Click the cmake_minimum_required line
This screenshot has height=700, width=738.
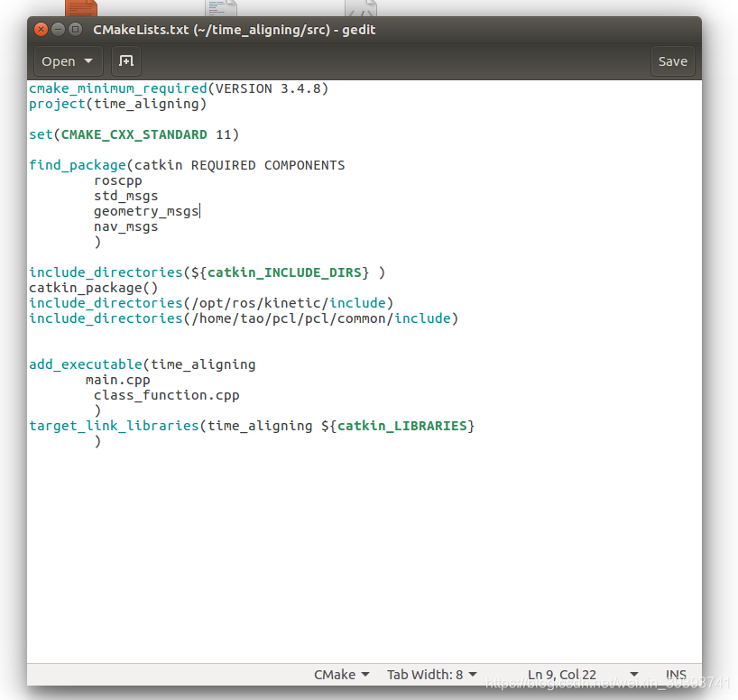pos(179,88)
